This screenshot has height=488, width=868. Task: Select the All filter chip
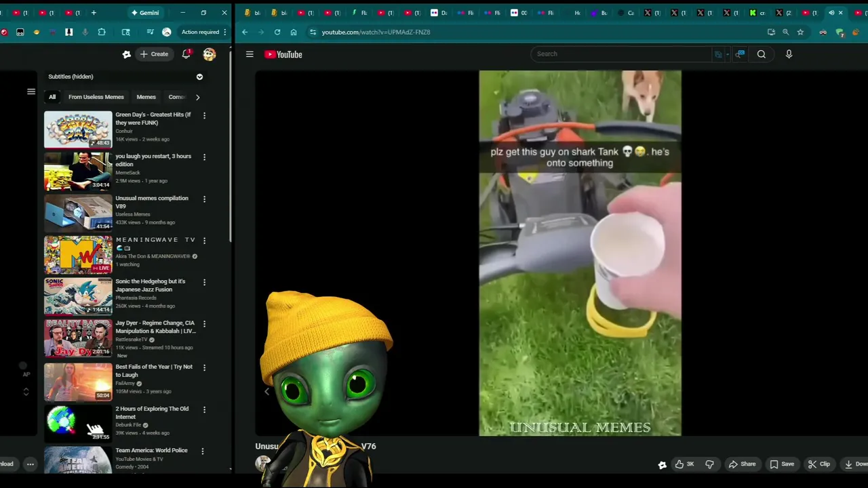[x=52, y=97]
